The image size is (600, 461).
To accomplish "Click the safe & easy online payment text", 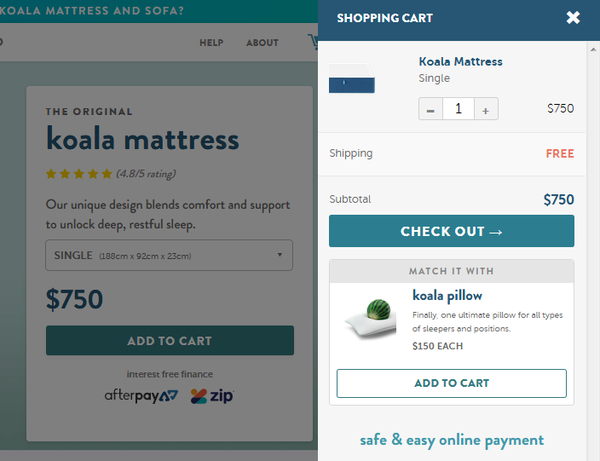I will 451,440.
